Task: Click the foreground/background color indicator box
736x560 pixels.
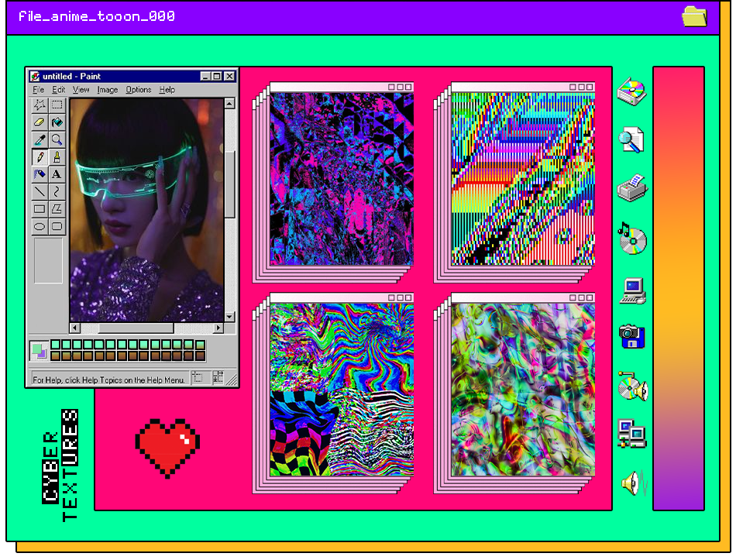Action: tap(39, 351)
